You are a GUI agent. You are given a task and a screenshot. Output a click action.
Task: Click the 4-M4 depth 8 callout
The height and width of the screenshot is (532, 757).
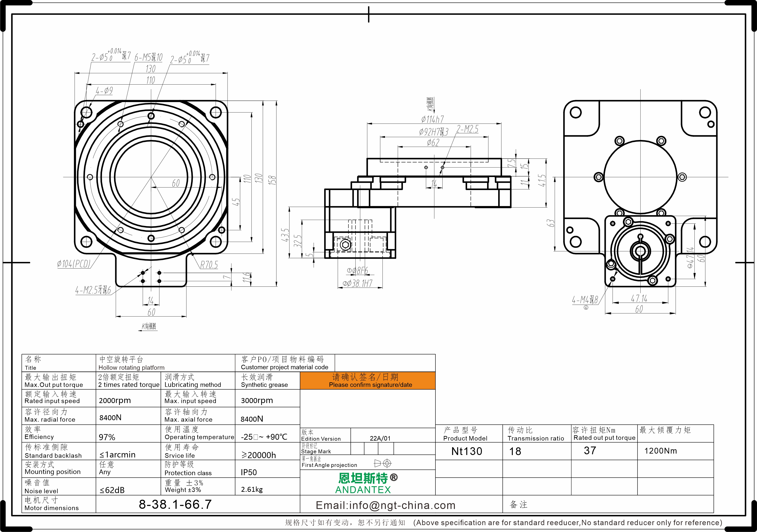585,300
